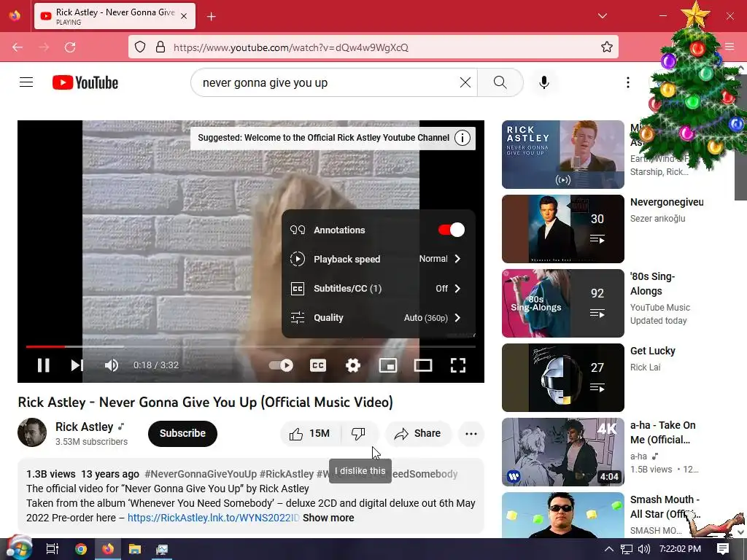Go back in Firefox
Image resolution: width=747 pixels, height=560 pixels.
(18, 47)
